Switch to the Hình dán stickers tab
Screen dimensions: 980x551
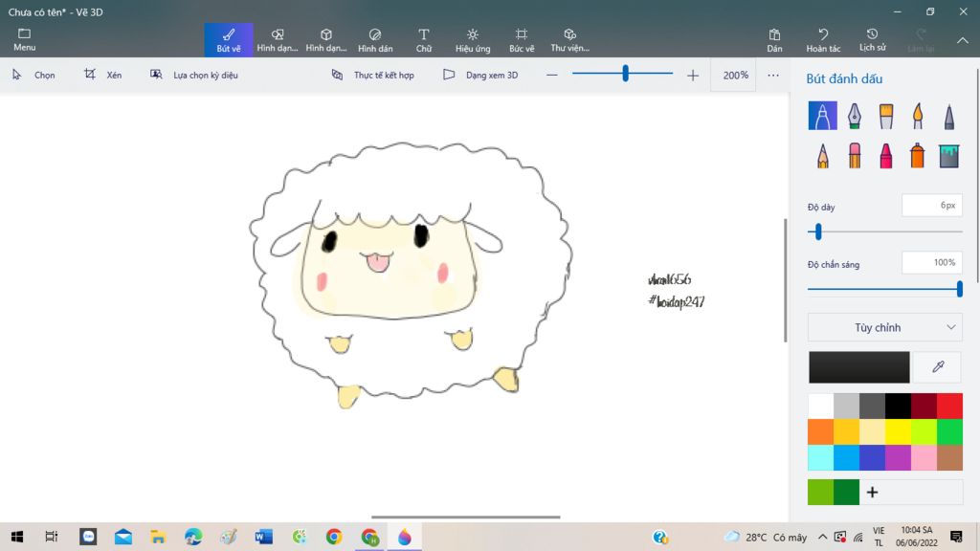pos(375,40)
